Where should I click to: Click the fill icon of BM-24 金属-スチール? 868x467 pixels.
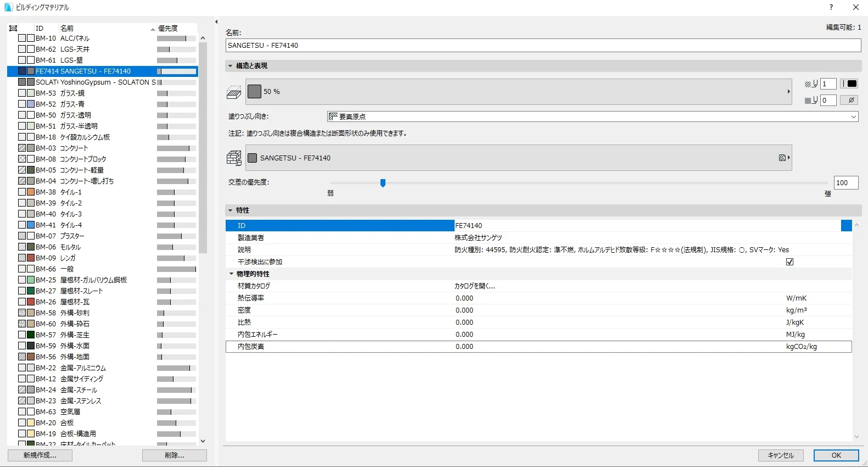(x=22, y=390)
